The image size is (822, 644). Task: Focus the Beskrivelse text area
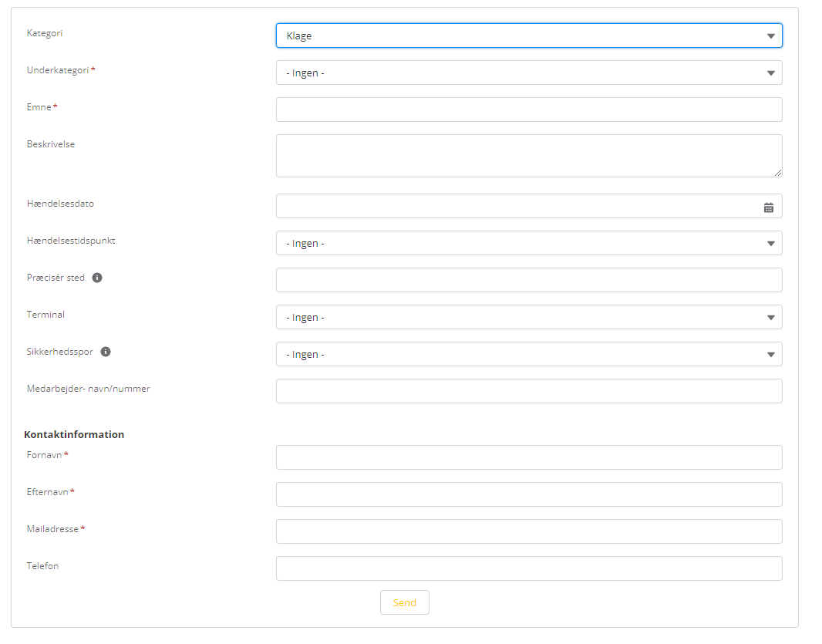tap(528, 156)
